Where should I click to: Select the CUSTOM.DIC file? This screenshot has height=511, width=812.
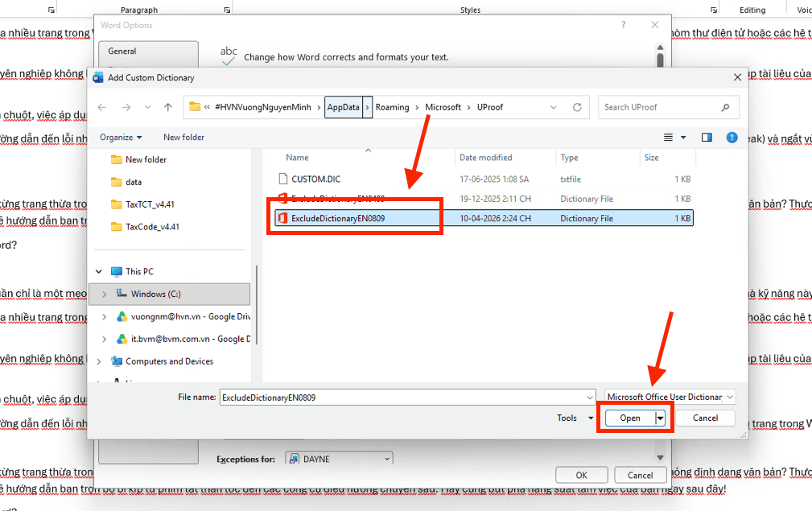(x=316, y=179)
